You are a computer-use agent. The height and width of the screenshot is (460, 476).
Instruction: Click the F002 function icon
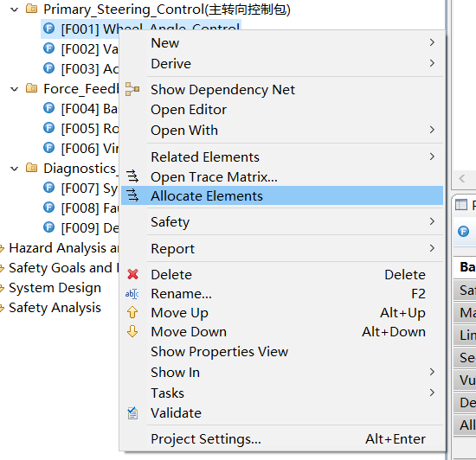[48, 48]
